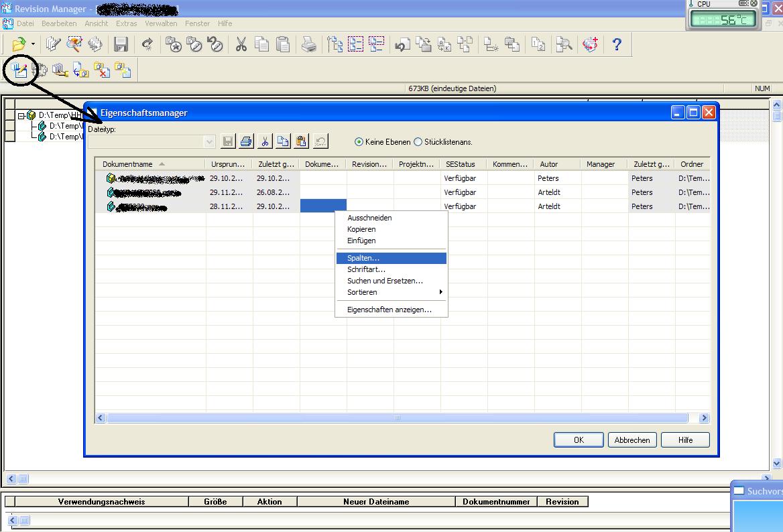Choose Kopieren in the context menu

(x=391, y=229)
